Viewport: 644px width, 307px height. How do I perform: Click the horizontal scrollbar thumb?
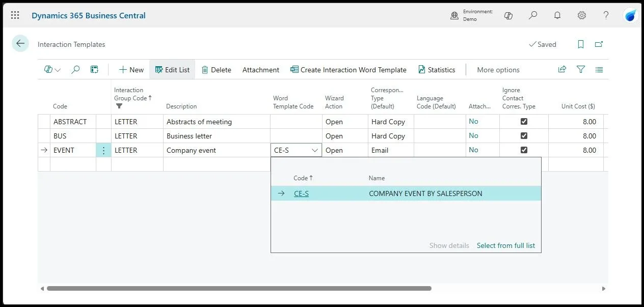(x=239, y=288)
